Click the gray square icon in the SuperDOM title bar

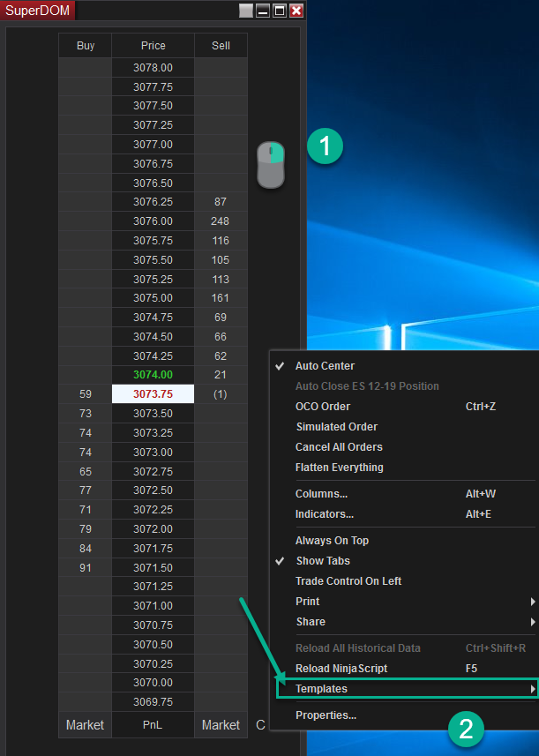click(246, 11)
